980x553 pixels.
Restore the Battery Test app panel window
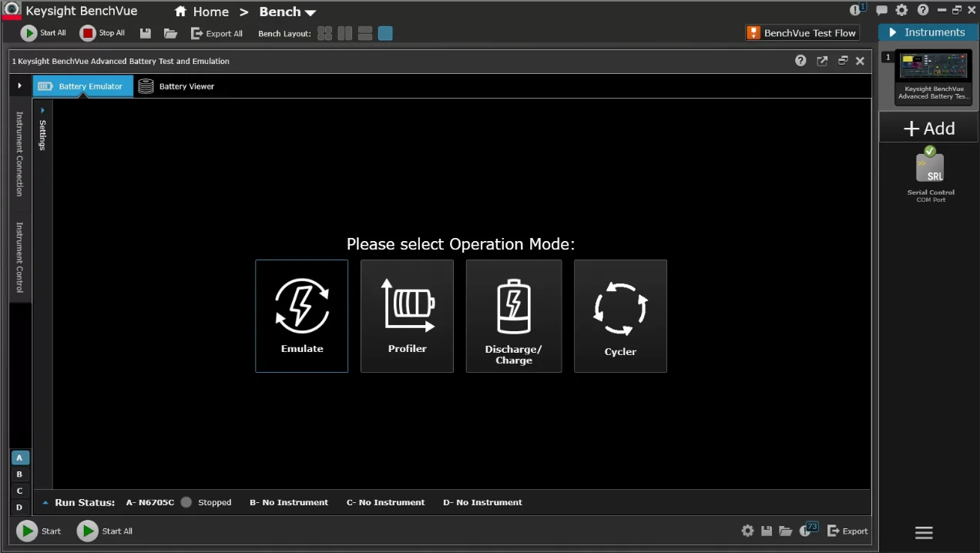843,61
